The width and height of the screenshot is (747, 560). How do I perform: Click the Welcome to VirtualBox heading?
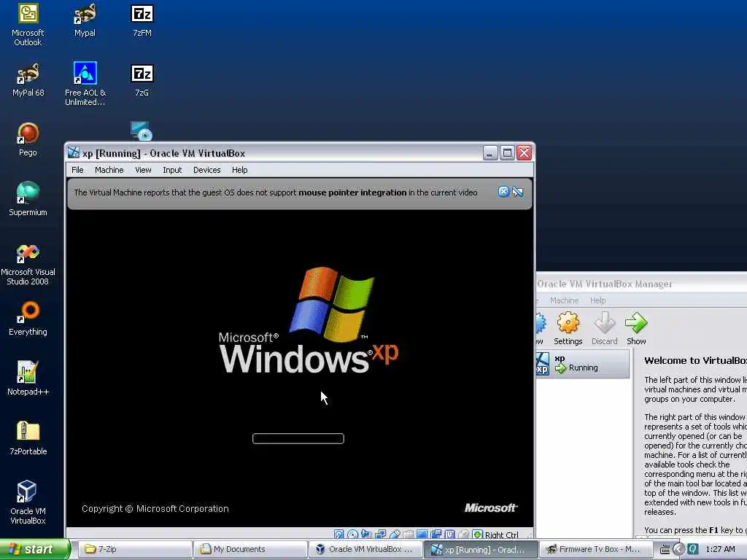[x=695, y=360]
